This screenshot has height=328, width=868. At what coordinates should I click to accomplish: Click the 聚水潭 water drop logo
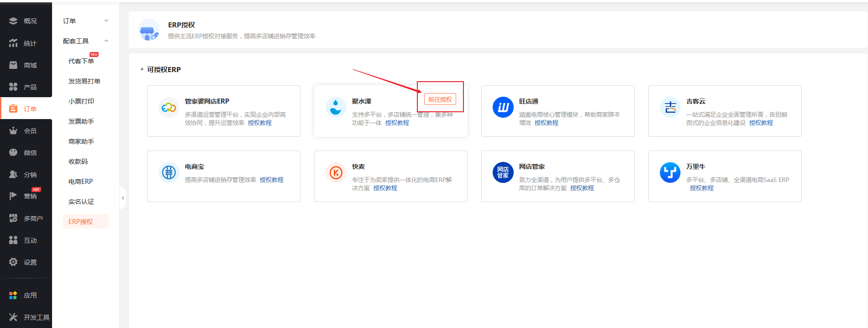pyautogui.click(x=336, y=108)
